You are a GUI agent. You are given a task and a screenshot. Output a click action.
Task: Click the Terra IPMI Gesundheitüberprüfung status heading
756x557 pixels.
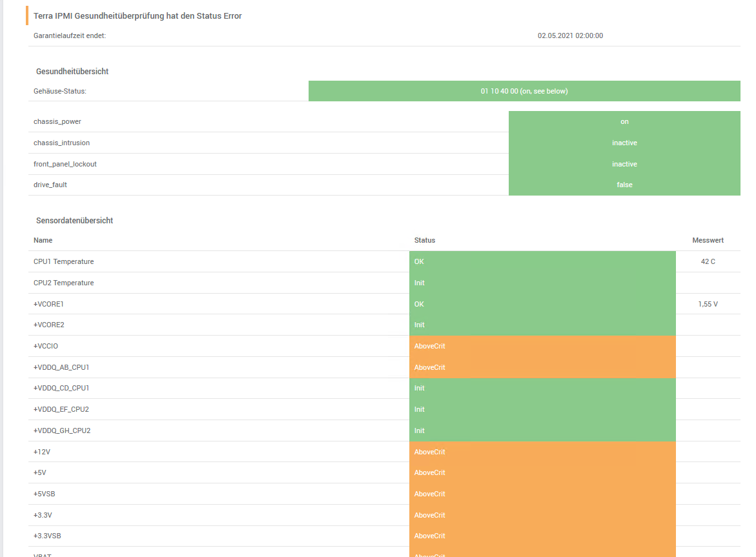[138, 15]
